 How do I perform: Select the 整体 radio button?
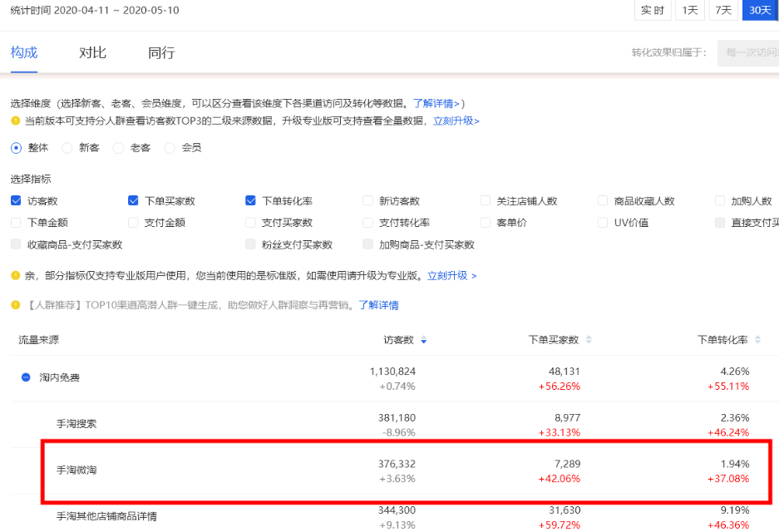17,148
